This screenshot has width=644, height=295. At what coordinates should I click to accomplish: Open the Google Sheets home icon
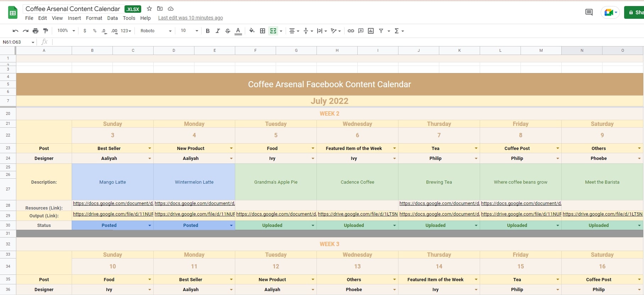click(x=13, y=13)
